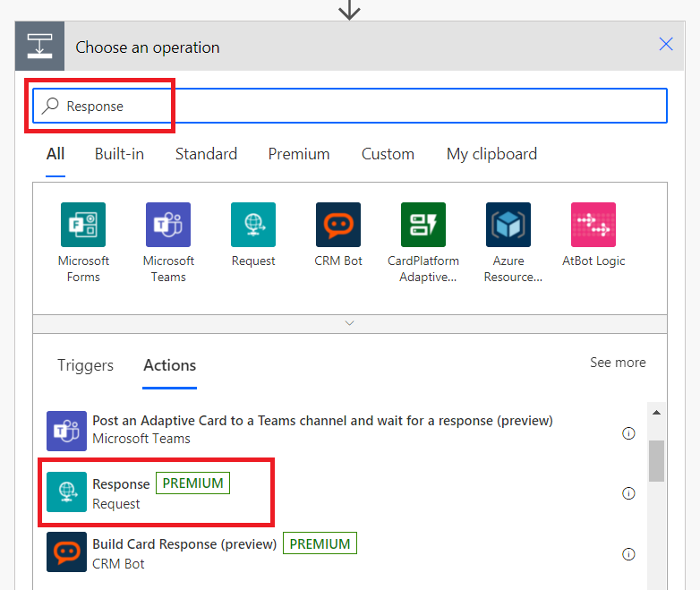The height and width of the screenshot is (590, 700).
Task: Close the Choose an operation panel
Action: 666,44
